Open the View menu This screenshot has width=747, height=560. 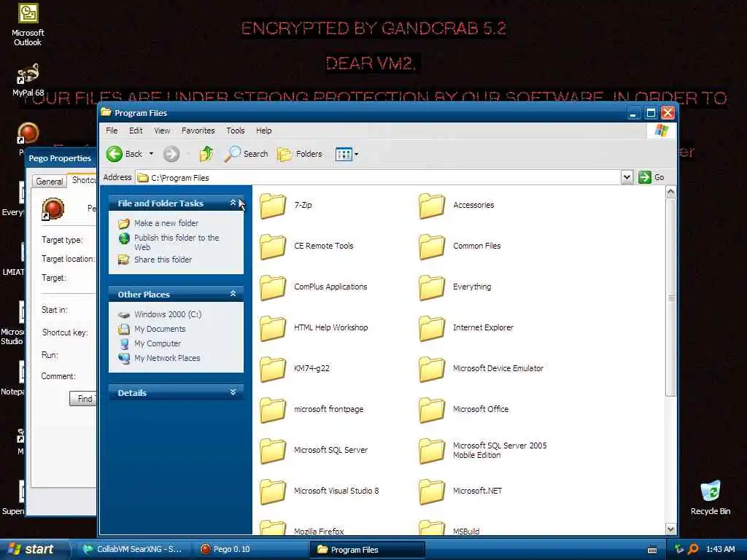(x=162, y=131)
